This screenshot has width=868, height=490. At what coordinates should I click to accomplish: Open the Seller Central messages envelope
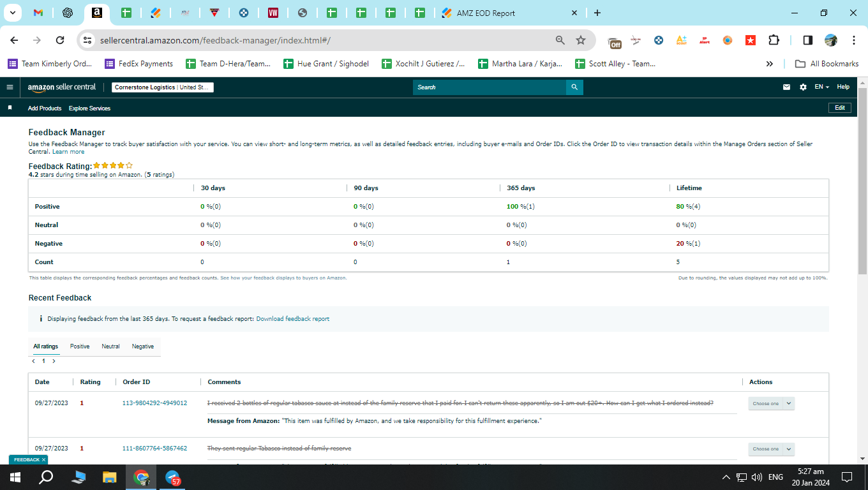tap(787, 87)
